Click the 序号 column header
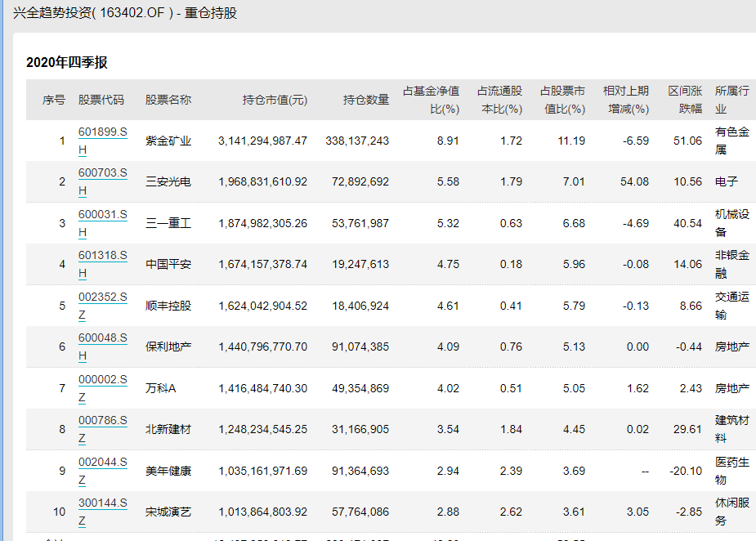The height and width of the screenshot is (541, 756). 53,100
